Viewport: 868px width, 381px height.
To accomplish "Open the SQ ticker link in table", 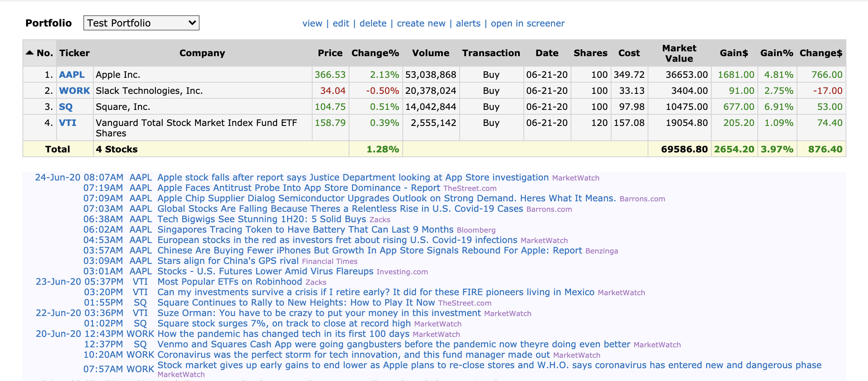I will pyautogui.click(x=66, y=107).
